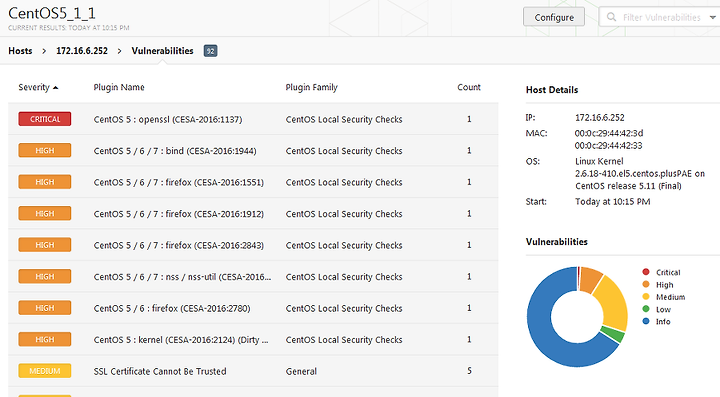Open the firefox CESA-2016:2780 vulnerability row
Image resolution: width=720 pixels, height=397 pixels.
(x=253, y=308)
